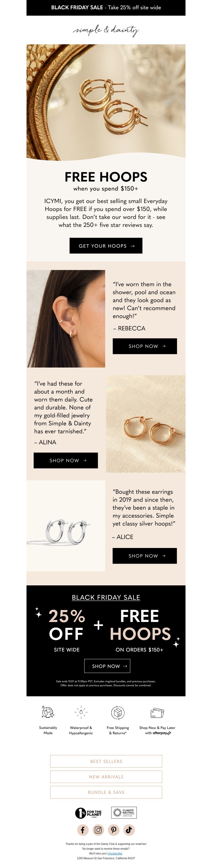Select the Bundle & Save link
Screen dimensions: 212x868
tap(106, 792)
